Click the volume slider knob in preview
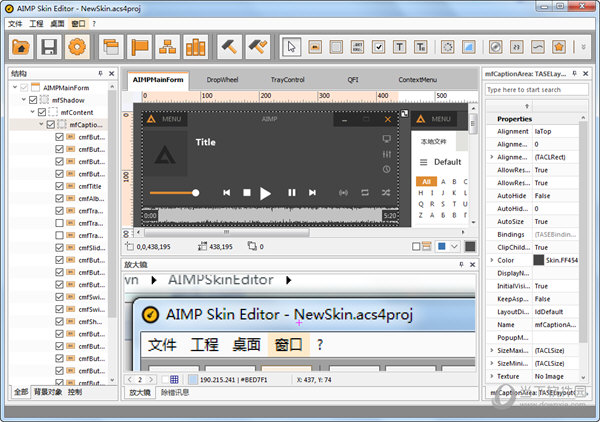 pos(196,193)
